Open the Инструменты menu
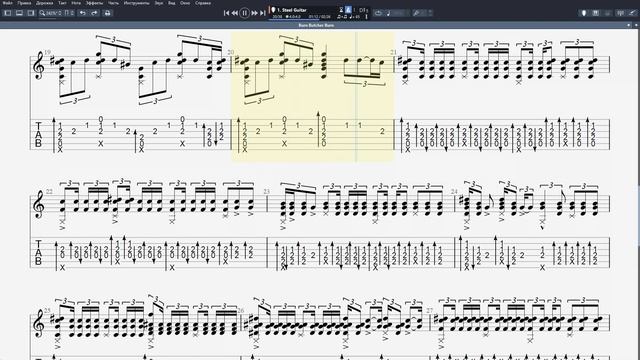Screen dimensions: 640x360 tap(136, 3)
